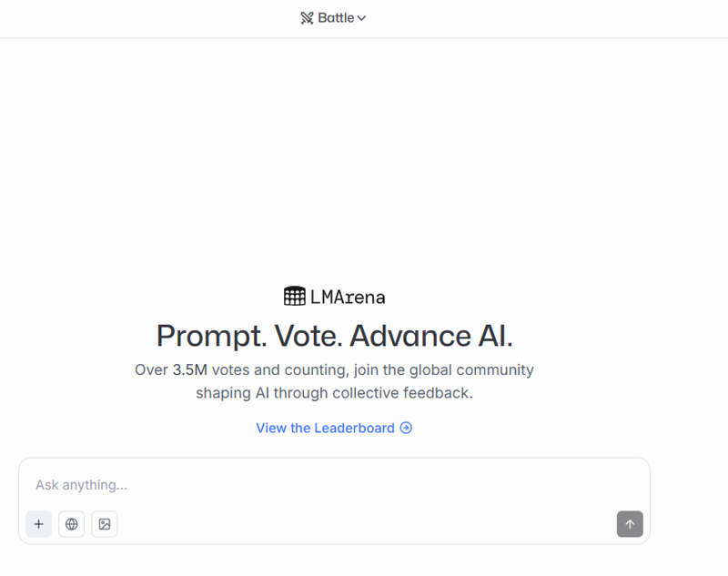The width and height of the screenshot is (728, 576).
Task: Click the crossed swords Battle icon
Action: [307, 18]
